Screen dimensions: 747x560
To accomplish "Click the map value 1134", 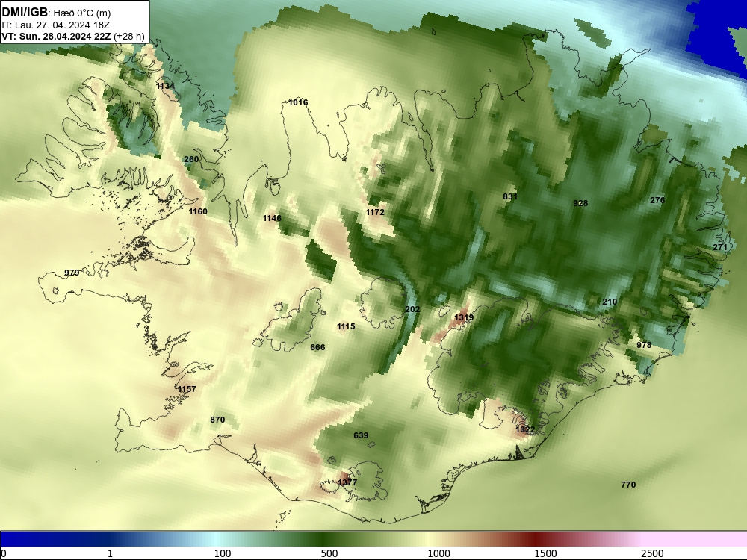I will tap(165, 86).
